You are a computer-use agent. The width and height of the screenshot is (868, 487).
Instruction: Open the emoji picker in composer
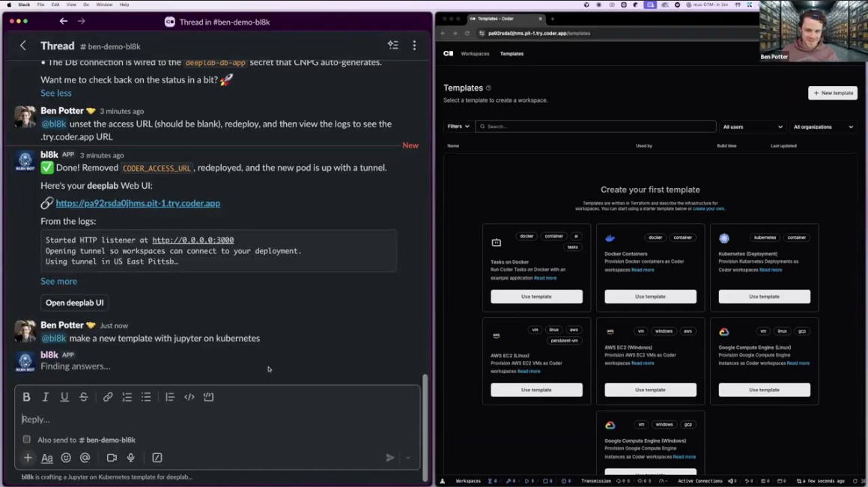coord(66,458)
